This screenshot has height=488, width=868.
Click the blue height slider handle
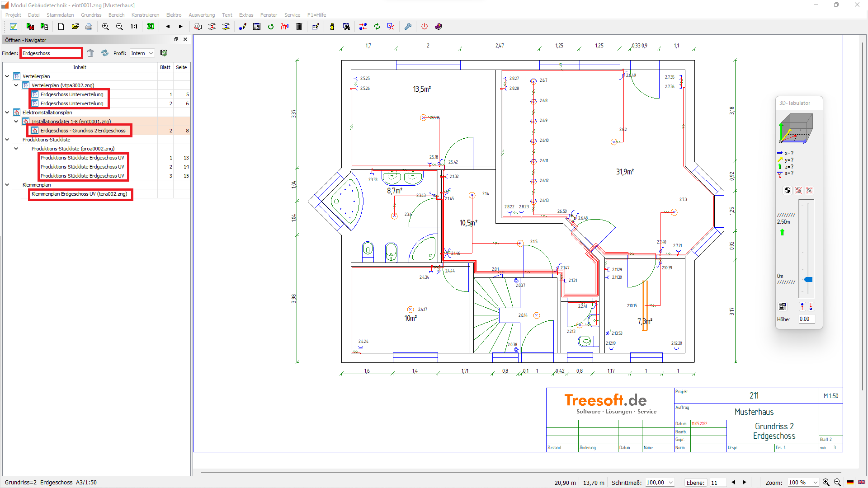(x=808, y=280)
